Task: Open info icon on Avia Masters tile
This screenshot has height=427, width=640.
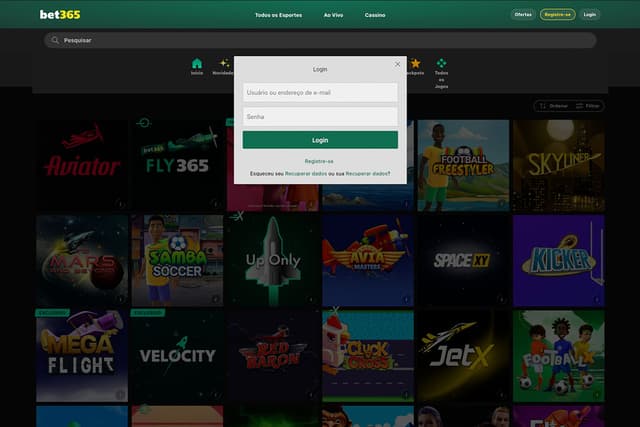Action: coord(406,299)
